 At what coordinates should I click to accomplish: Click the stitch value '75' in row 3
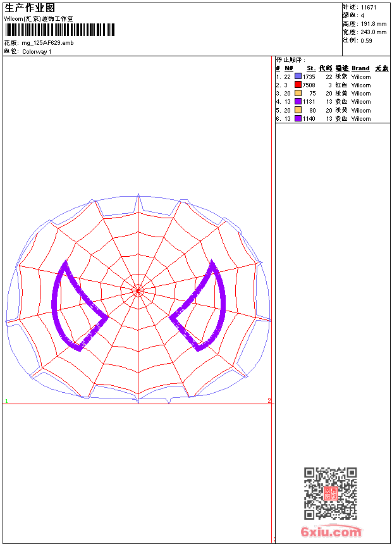(312, 94)
